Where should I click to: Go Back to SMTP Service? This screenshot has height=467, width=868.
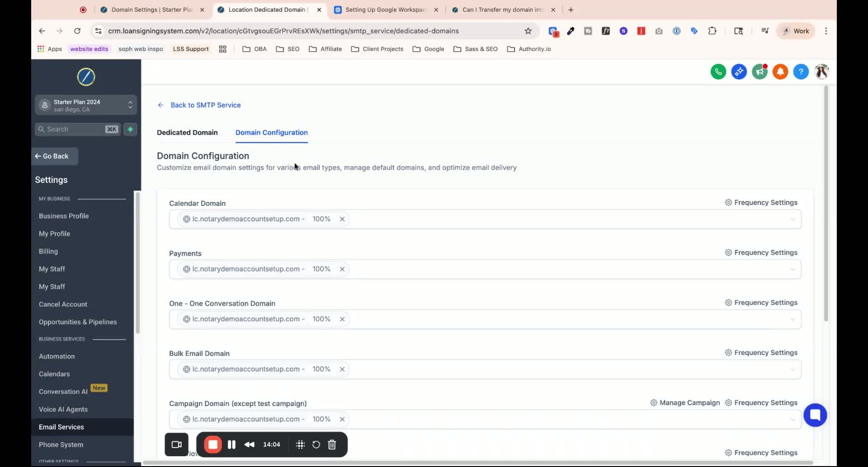click(x=199, y=105)
